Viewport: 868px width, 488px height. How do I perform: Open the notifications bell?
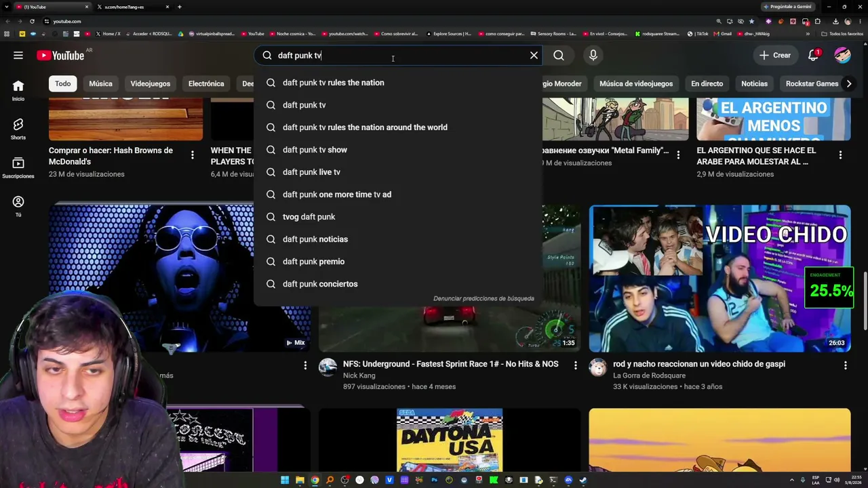point(813,56)
